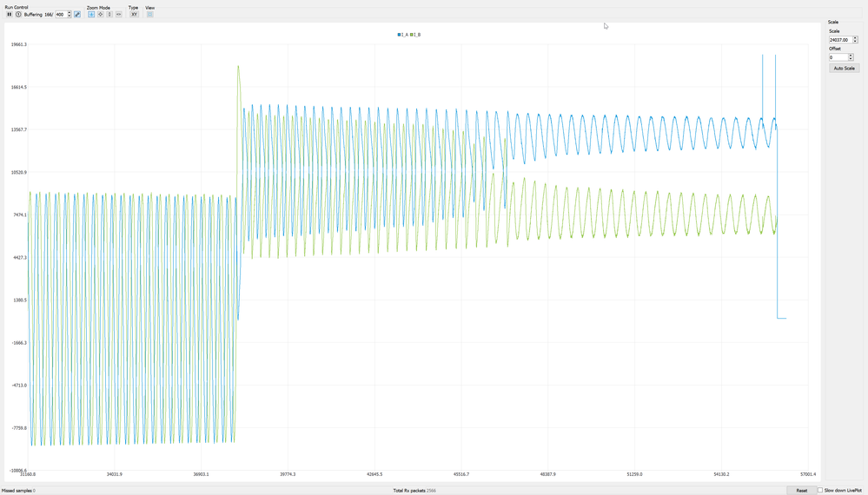Decrease the buffer size with down arrow

(x=70, y=16)
